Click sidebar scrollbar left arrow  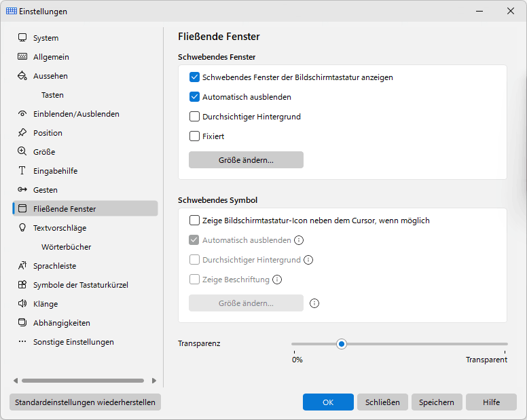tap(16, 381)
